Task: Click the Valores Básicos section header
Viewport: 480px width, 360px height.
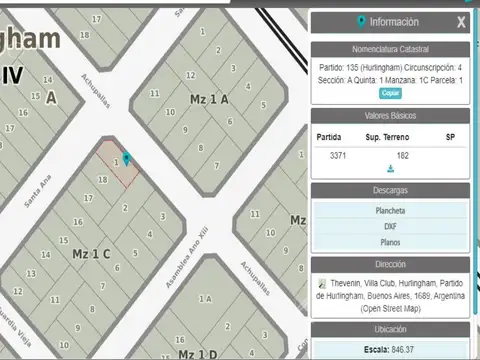Action: point(390,116)
